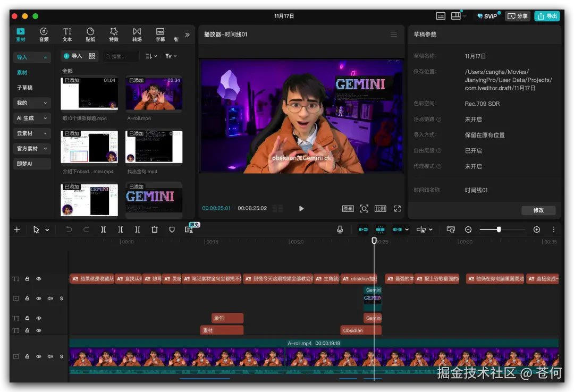
Task: Click the delete trash icon in timeline toolbar
Action: pyautogui.click(x=155, y=229)
